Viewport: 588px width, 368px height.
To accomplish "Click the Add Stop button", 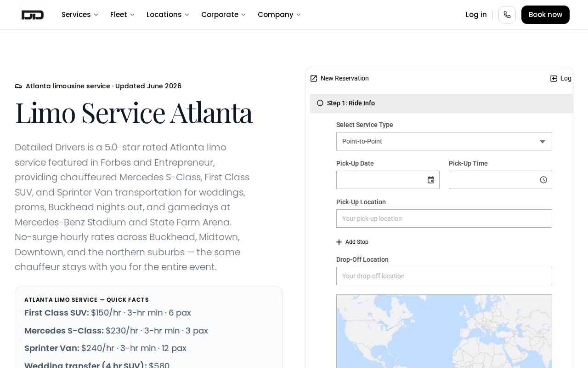I will [352, 242].
